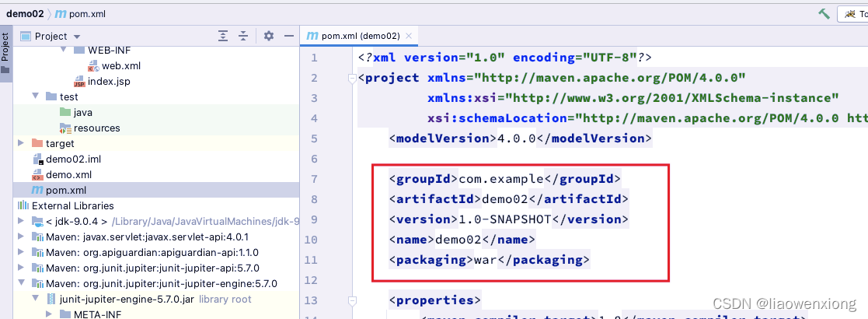Click the demo.xml file icon
This screenshot has width=868, height=319.
37,175
